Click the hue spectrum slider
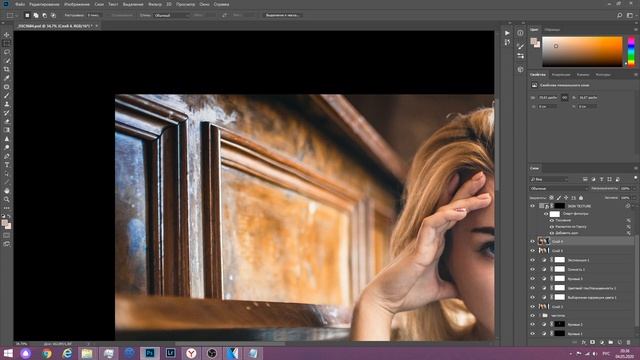Viewport: 640px width, 360px height. point(631,51)
